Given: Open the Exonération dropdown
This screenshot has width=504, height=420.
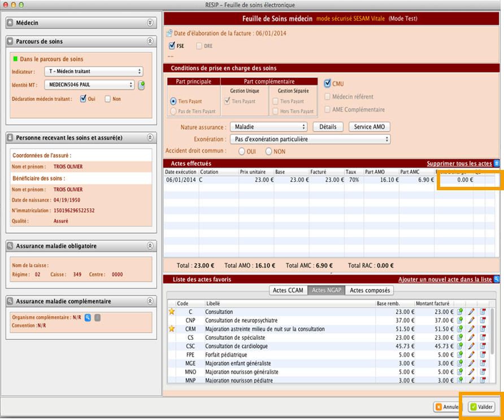Looking at the screenshot, I should 310,139.
